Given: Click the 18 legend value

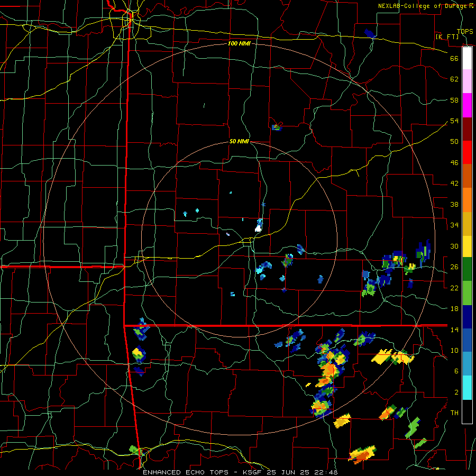Looking at the screenshot, I should [x=454, y=309].
